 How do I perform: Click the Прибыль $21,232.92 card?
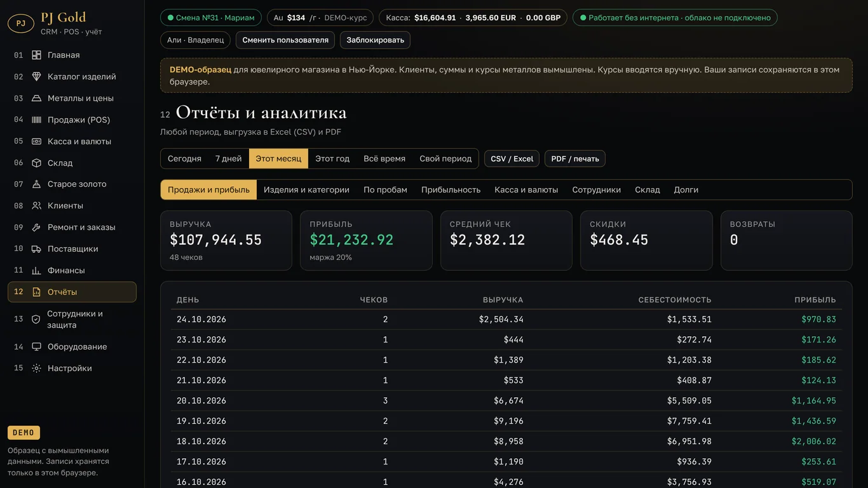[x=366, y=241]
